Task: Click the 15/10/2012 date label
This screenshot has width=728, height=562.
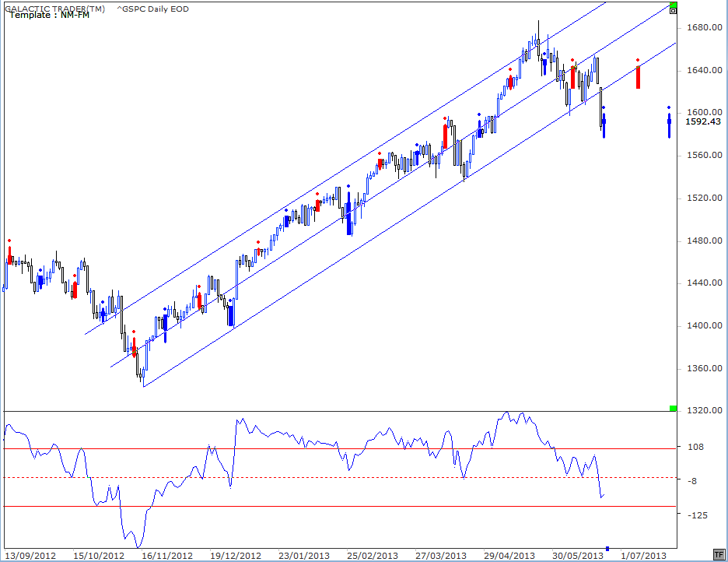Action: 99,556
